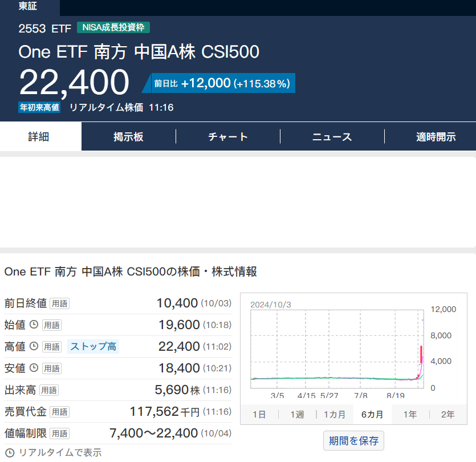Click clock icon next to リアルタイムで表示
Screen dimensions: 476x462
coord(10,453)
